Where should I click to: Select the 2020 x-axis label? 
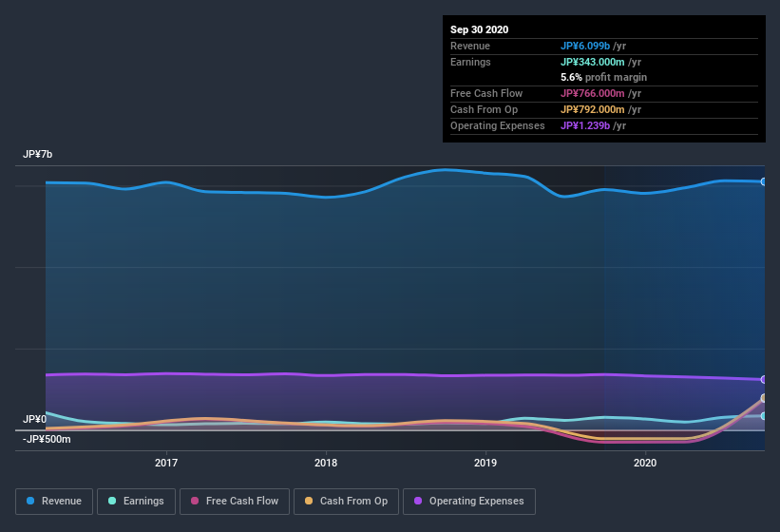(645, 463)
